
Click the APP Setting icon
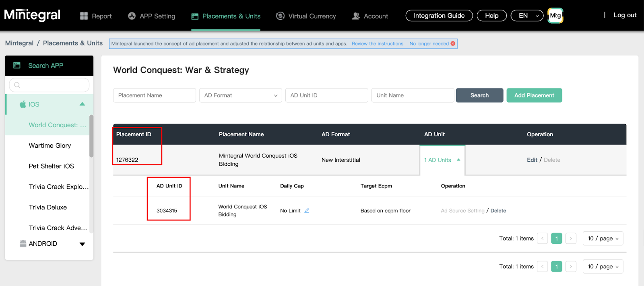coord(132,16)
